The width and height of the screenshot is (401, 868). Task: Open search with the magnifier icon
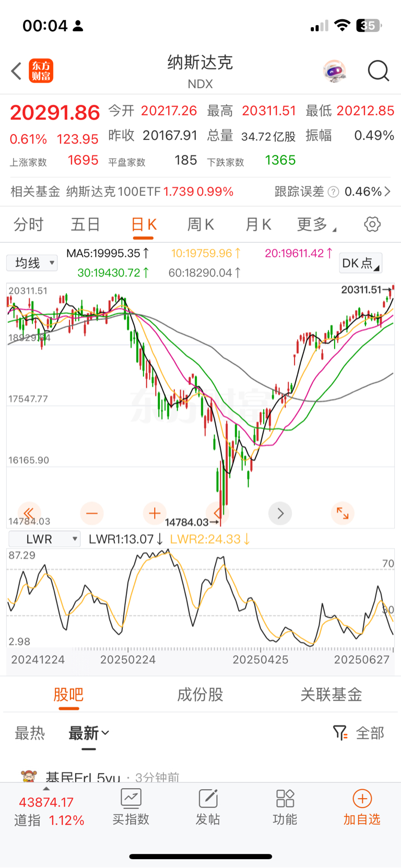coord(379,71)
